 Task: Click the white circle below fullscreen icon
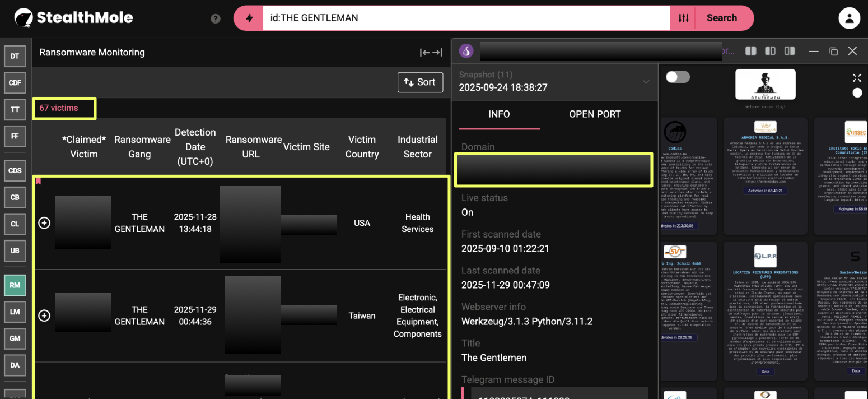tap(857, 93)
